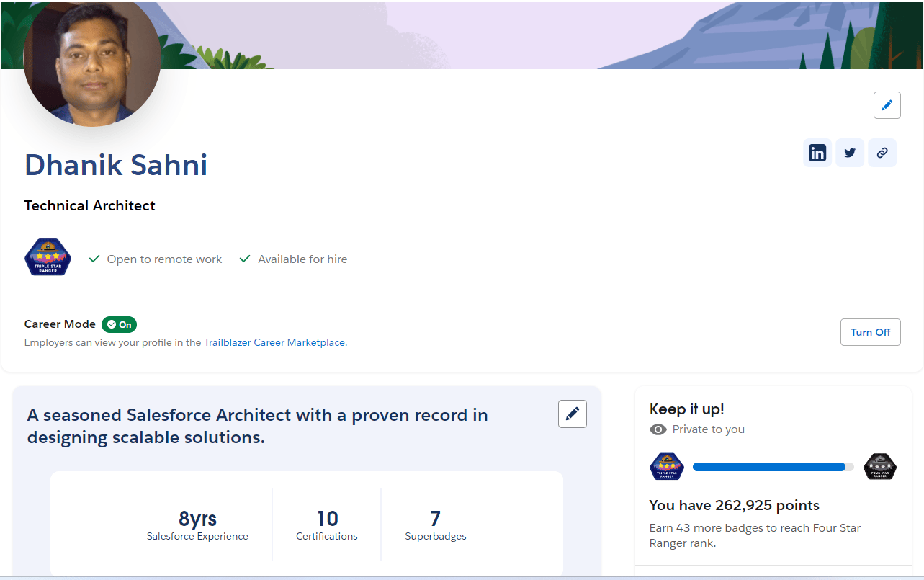Click the Triple Star Ranger badge near status
Image resolution: width=924 pixels, height=580 pixels.
point(48,257)
